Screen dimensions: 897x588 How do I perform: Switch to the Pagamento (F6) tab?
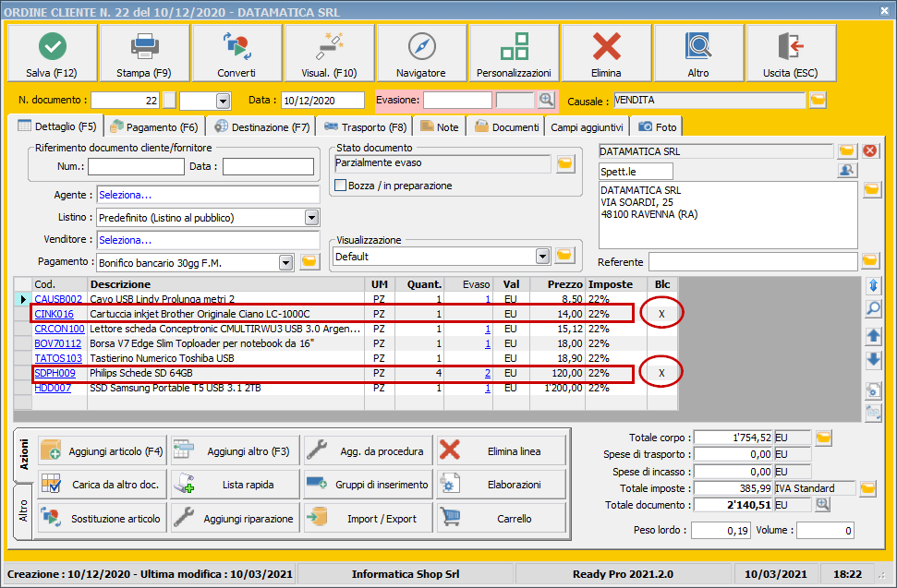(154, 126)
